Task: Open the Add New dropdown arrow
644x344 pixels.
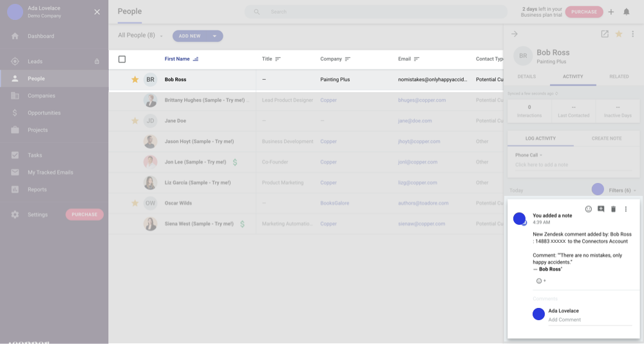Action: pyautogui.click(x=214, y=36)
